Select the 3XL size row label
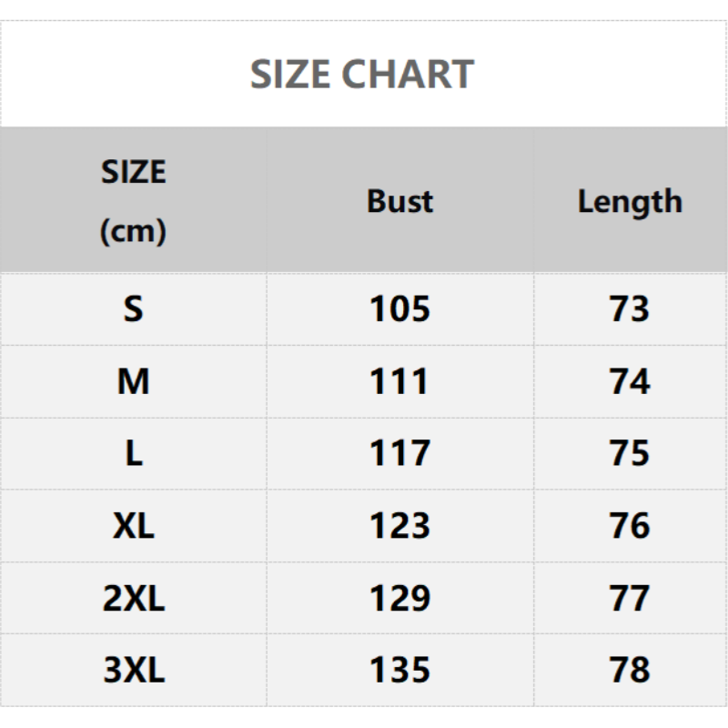 133,670
